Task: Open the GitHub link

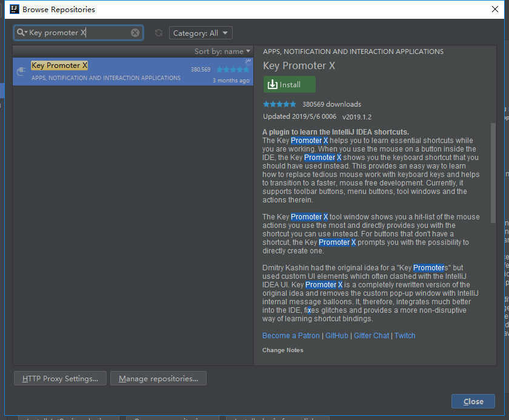Action: pos(337,336)
